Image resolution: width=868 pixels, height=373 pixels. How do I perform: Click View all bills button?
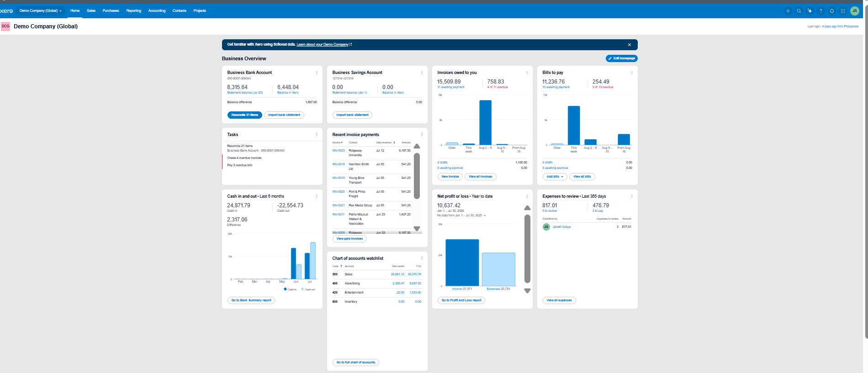582,177
